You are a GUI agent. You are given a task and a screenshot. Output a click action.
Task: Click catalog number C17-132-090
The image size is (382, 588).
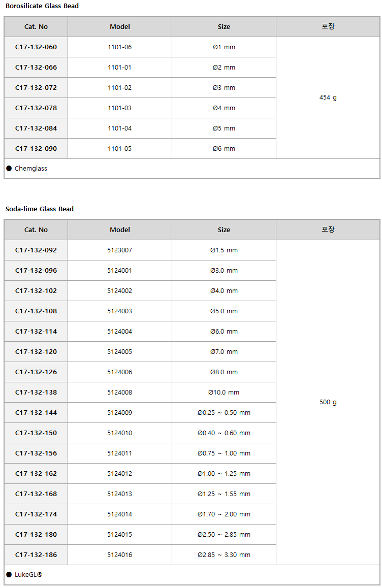pos(36,148)
